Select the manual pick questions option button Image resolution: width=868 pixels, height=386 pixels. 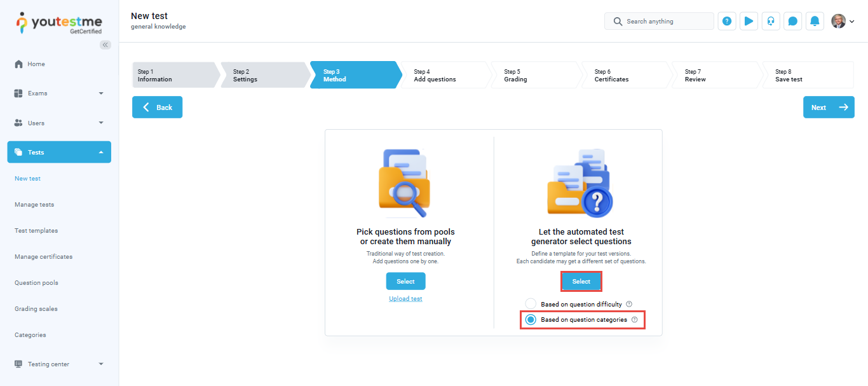tap(405, 281)
